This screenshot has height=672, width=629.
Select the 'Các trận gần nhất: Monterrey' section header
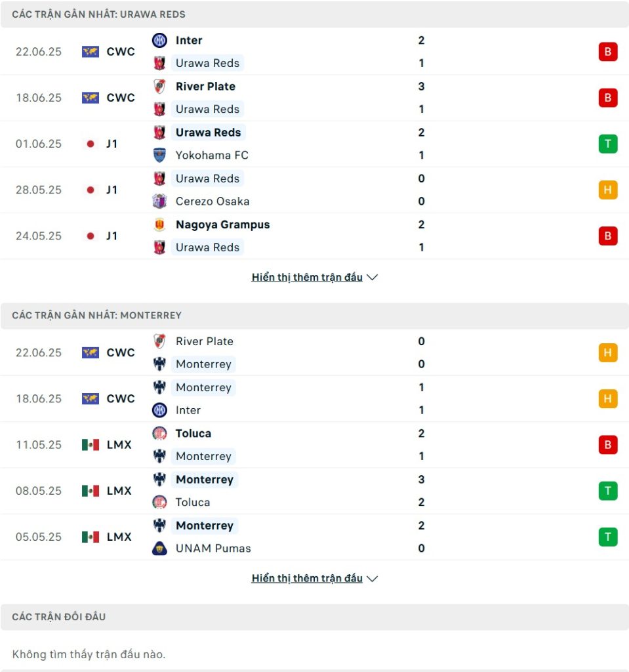pos(315,316)
